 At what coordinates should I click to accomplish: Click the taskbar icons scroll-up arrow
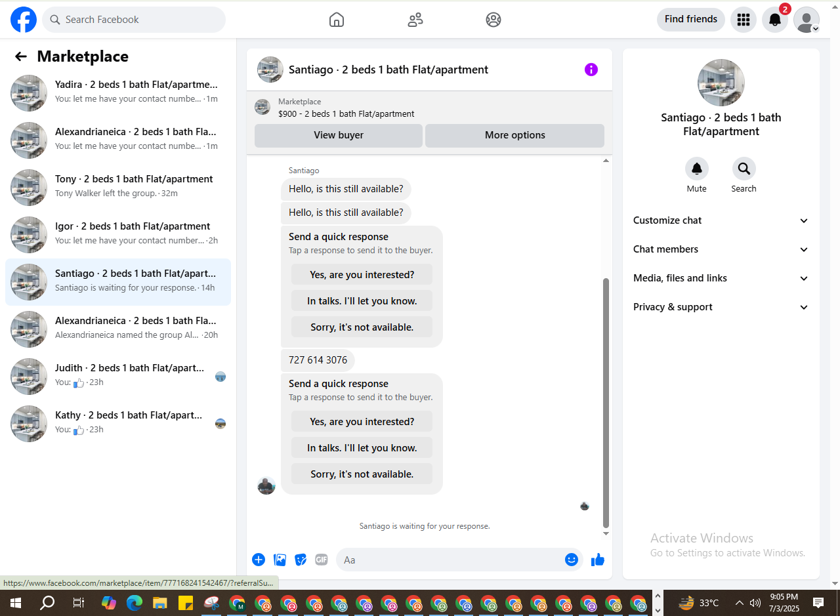658,596
